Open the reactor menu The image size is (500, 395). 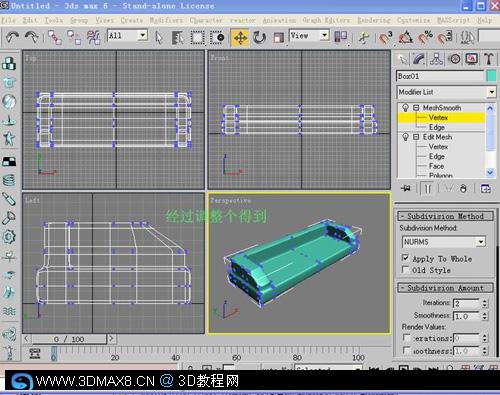tap(243, 20)
